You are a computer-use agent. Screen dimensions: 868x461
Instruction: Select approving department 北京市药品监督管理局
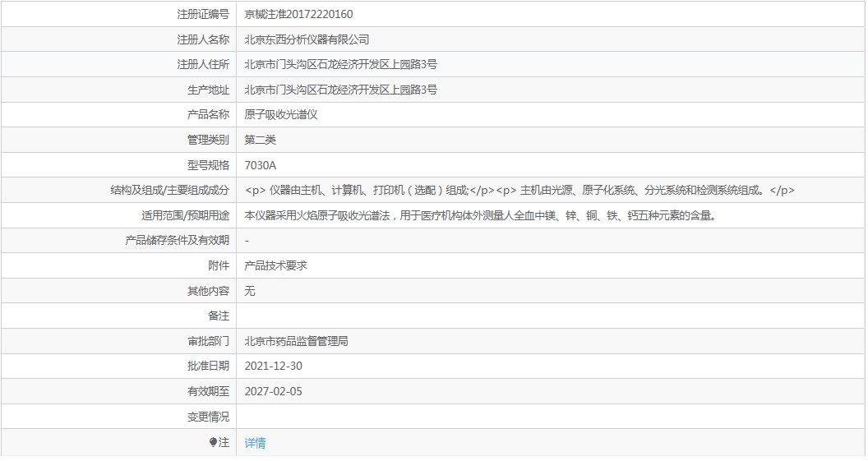click(296, 342)
